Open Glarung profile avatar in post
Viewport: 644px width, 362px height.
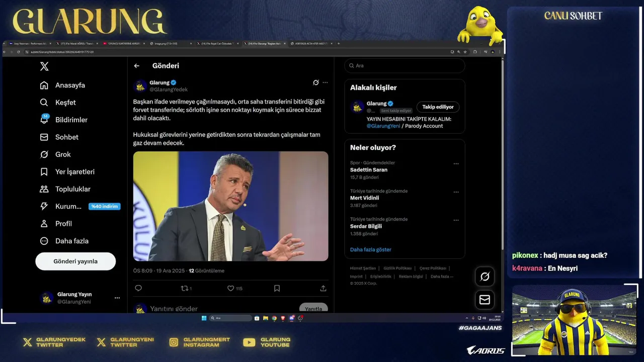(x=140, y=86)
